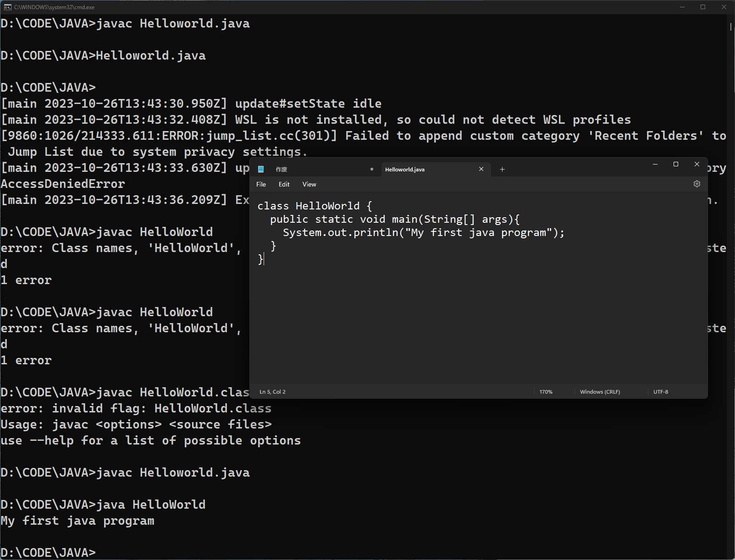Viewport: 735px width, 560px height.
Task: Click the closing brace on line 5 in Notepad
Action: [x=260, y=259]
